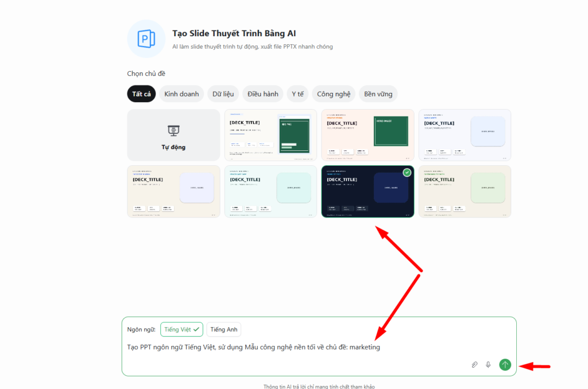Image resolution: width=588 pixels, height=389 pixels.
Task: Click the attach file paperclip icon
Action: click(x=474, y=365)
